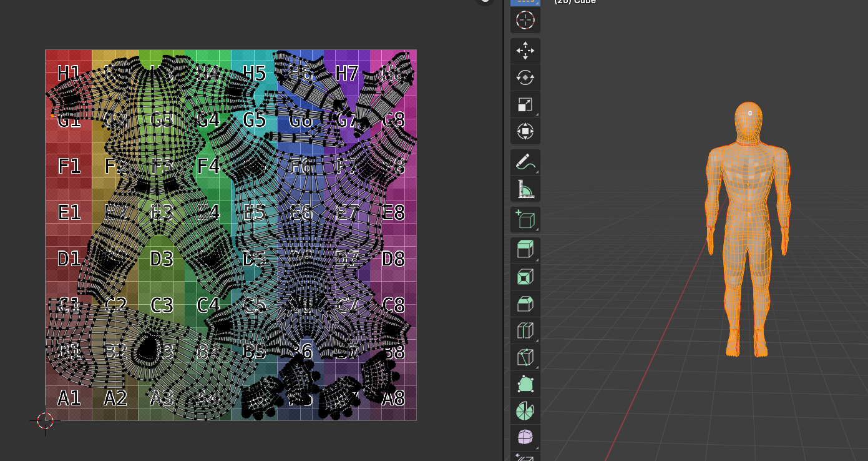Choose the Scale tool

[x=525, y=105]
